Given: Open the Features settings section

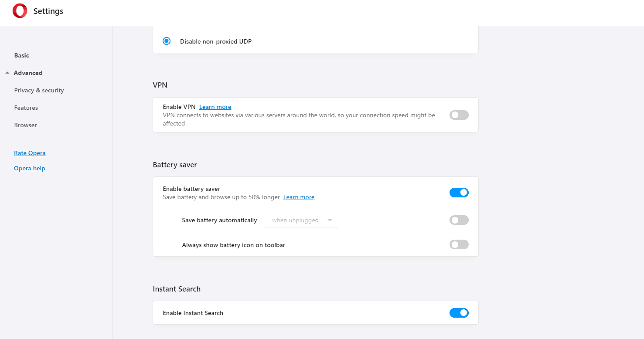Looking at the screenshot, I should click(26, 108).
